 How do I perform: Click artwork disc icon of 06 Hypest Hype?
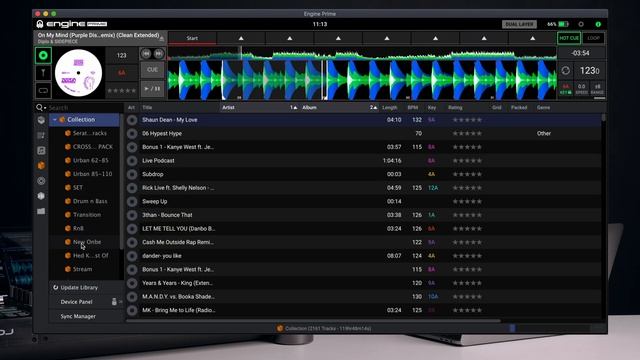point(132,133)
